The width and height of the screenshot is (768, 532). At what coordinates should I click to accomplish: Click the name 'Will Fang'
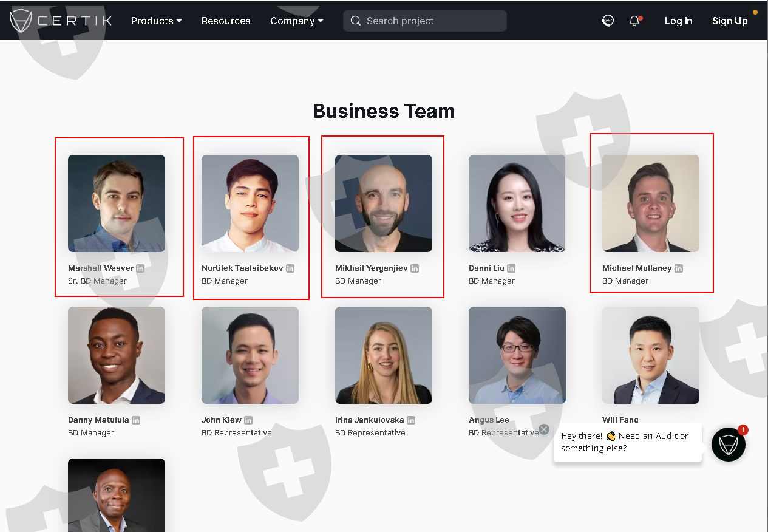[x=620, y=420]
